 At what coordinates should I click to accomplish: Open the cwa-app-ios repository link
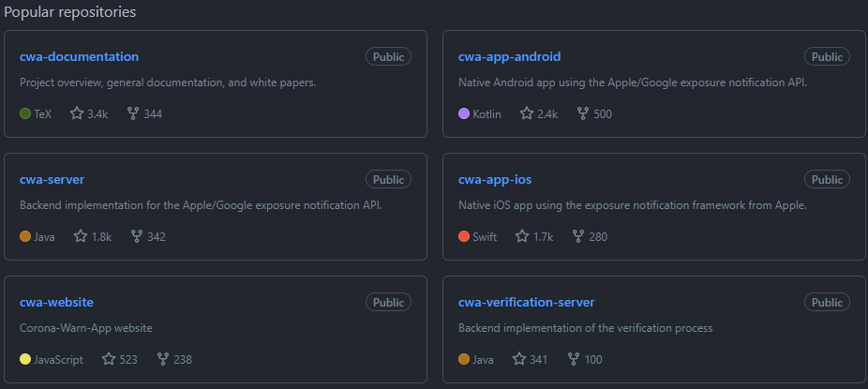(x=495, y=180)
